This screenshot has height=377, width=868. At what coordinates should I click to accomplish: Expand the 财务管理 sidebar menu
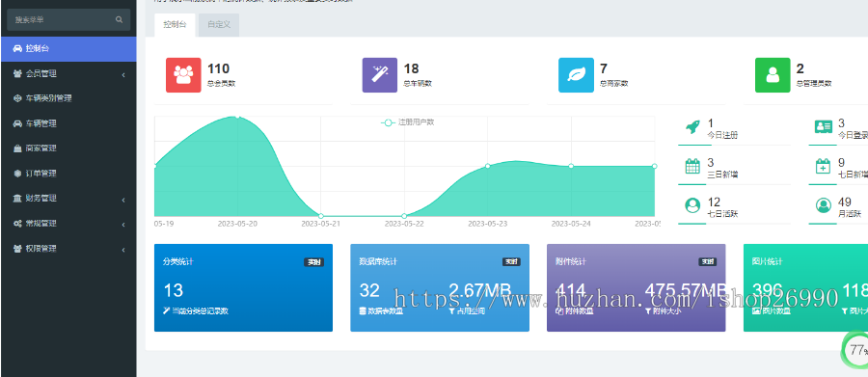point(68,199)
